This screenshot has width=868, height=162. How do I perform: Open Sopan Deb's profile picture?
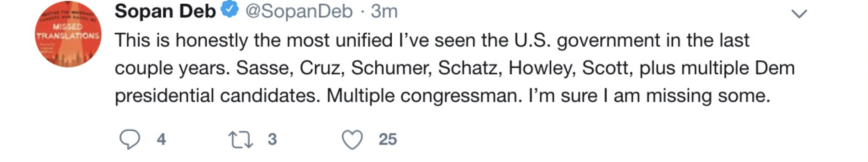(x=68, y=34)
